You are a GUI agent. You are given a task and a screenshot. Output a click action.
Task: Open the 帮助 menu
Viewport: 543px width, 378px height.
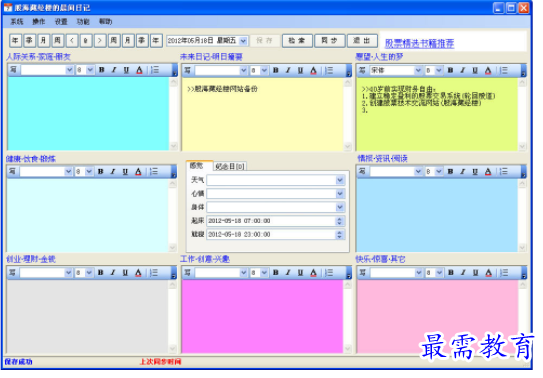[105, 22]
